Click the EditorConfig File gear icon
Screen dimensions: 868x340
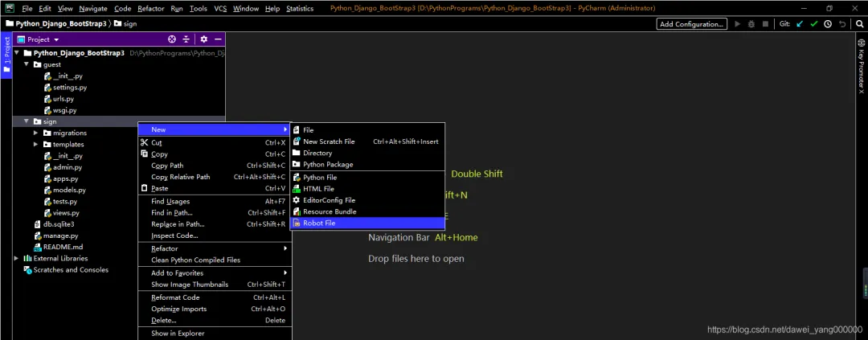point(297,200)
